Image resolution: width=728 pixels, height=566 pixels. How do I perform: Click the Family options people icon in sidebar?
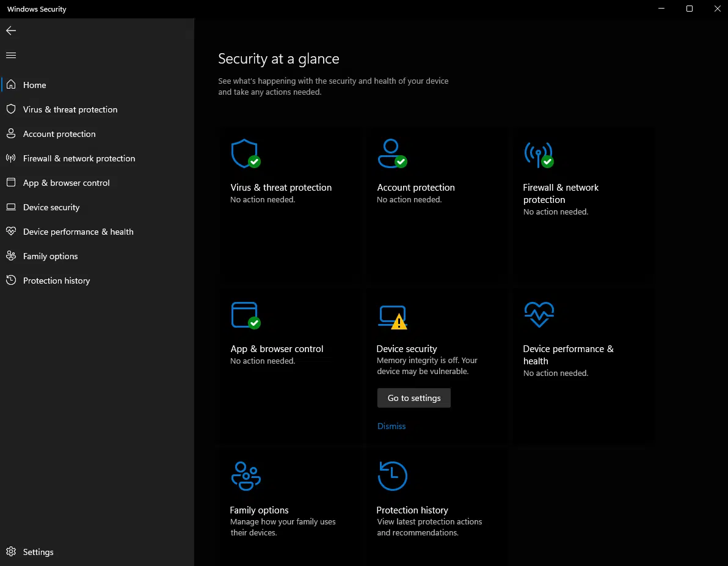click(x=11, y=256)
